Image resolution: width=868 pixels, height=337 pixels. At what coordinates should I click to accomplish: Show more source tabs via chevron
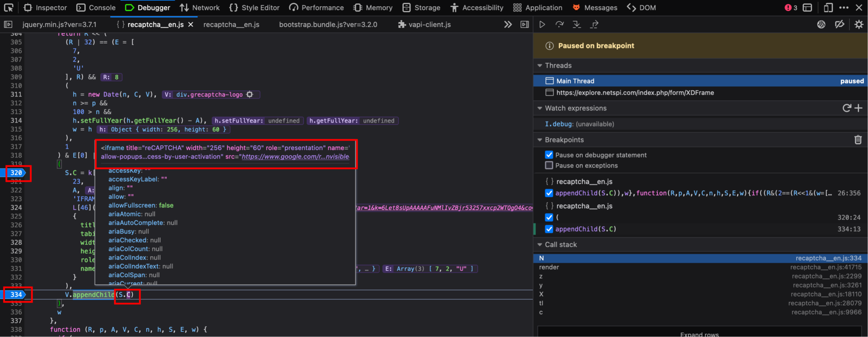coord(508,25)
